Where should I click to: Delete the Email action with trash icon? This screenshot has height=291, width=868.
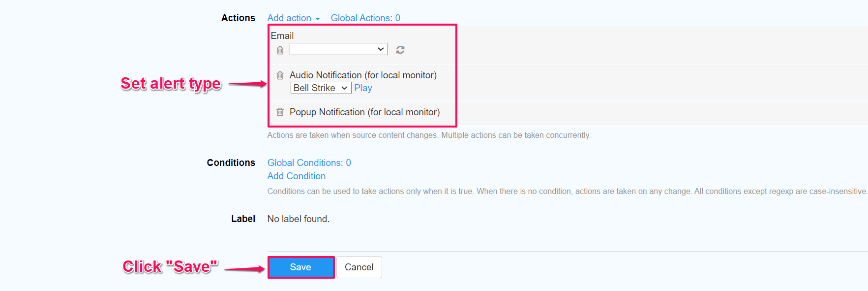coord(280,50)
